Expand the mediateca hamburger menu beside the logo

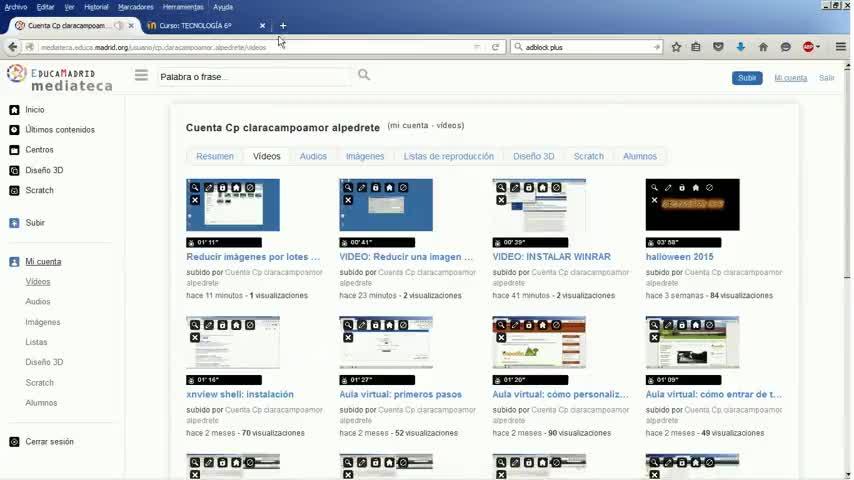tap(141, 75)
